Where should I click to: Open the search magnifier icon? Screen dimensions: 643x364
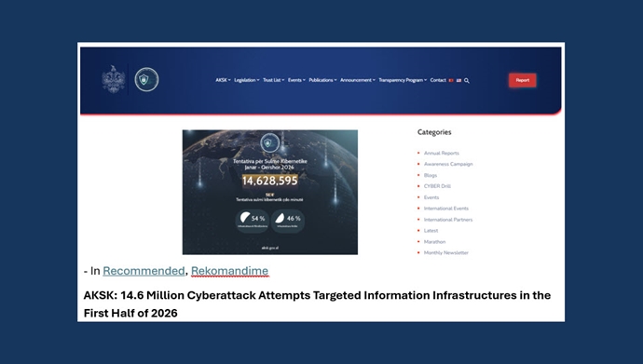click(467, 81)
